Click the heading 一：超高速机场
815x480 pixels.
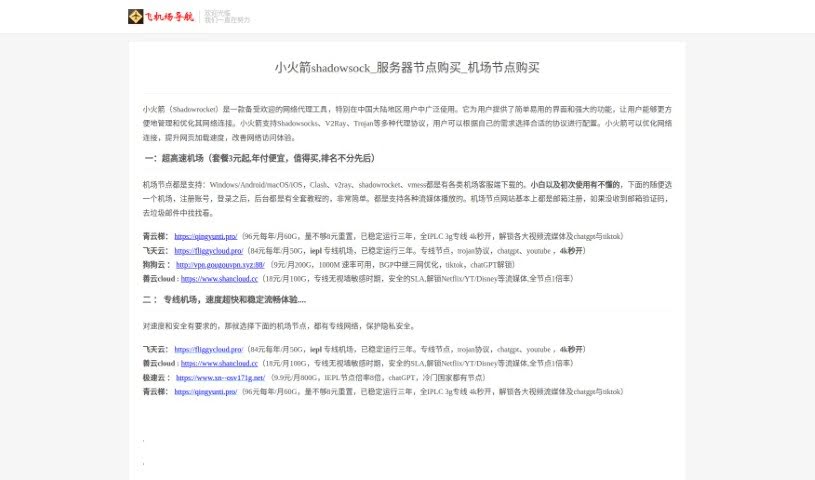259,158
